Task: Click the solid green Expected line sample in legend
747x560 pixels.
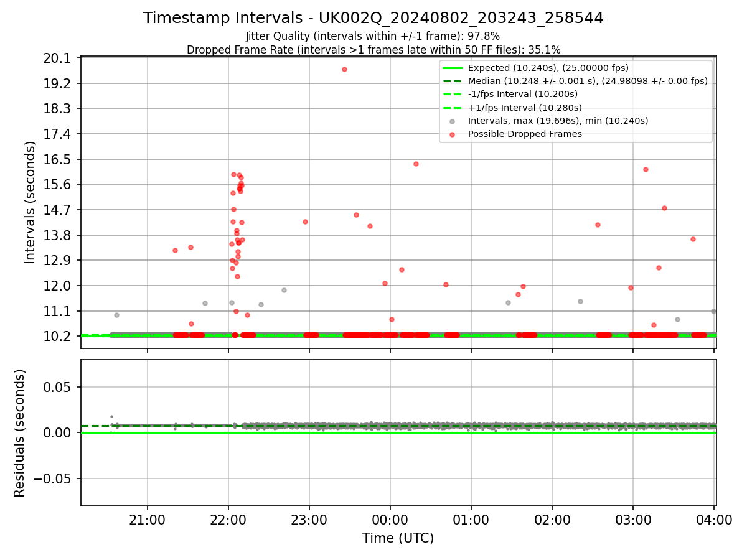Action: tap(453, 68)
